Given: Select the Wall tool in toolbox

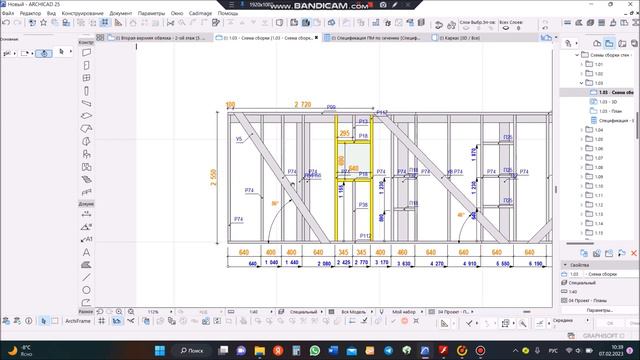Looking at the screenshot, I should 86,52.
